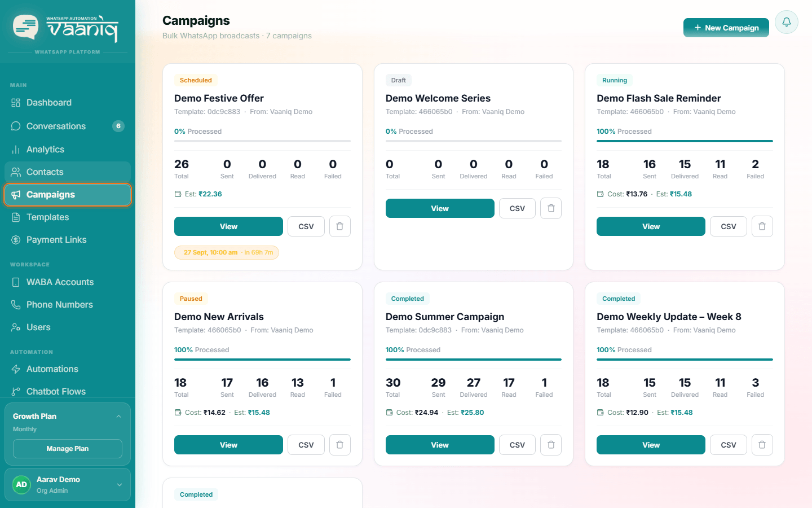812x508 pixels.
Task: Click Demo Flash Sale Reminder progress bar
Action: coord(685,141)
